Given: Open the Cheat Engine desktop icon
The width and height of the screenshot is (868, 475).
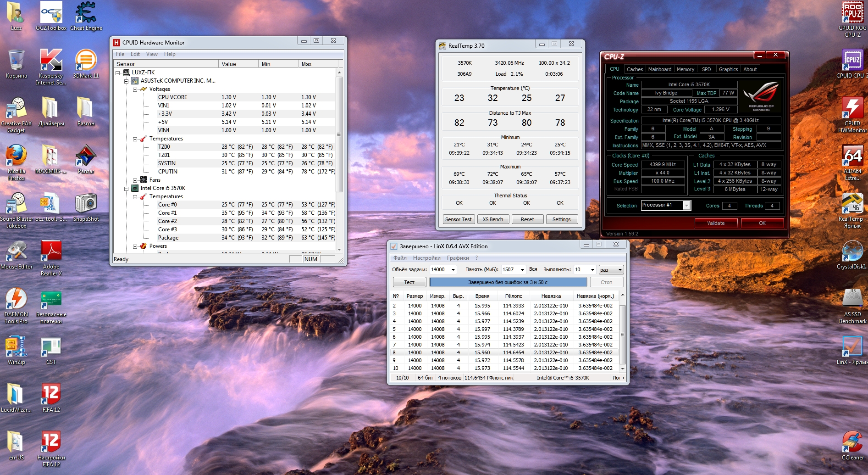Looking at the screenshot, I should [86, 13].
